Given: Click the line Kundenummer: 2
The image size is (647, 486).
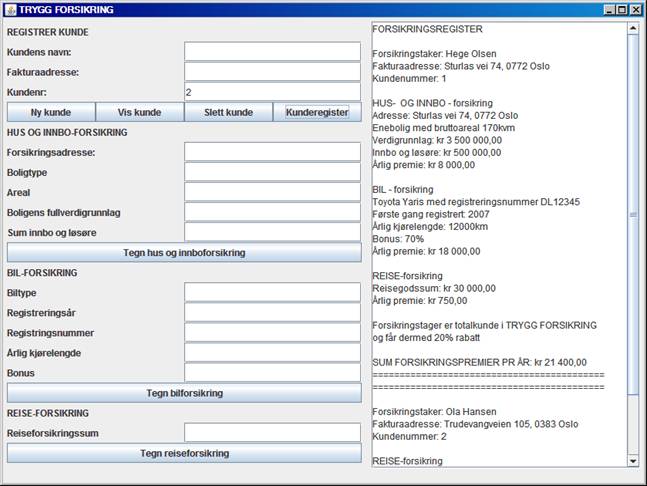Looking at the screenshot, I should click(409, 436).
